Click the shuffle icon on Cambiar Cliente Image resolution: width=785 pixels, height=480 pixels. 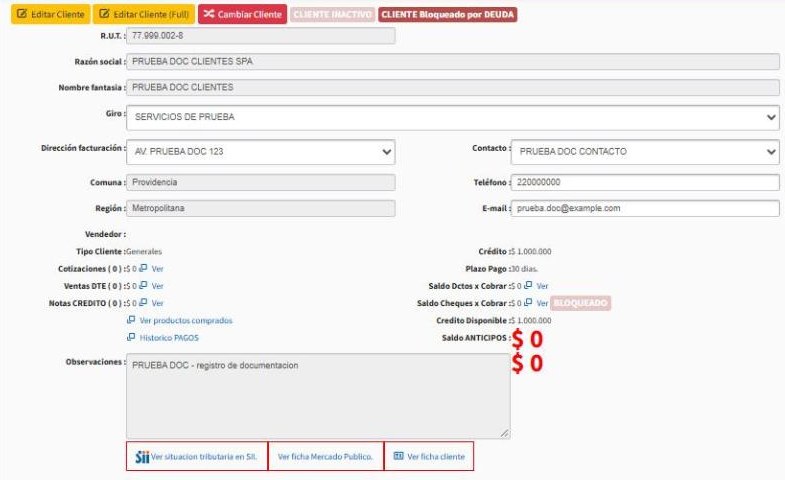coord(209,14)
